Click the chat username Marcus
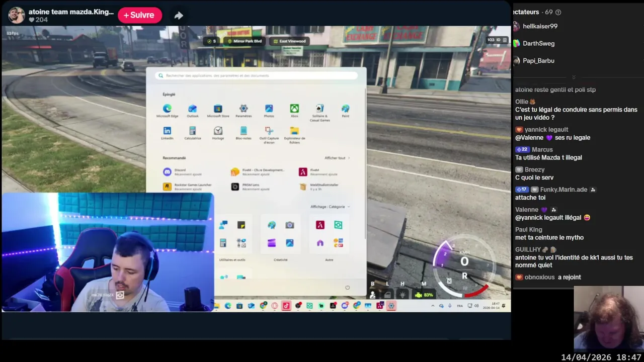This screenshot has width=644, height=362. click(542, 149)
